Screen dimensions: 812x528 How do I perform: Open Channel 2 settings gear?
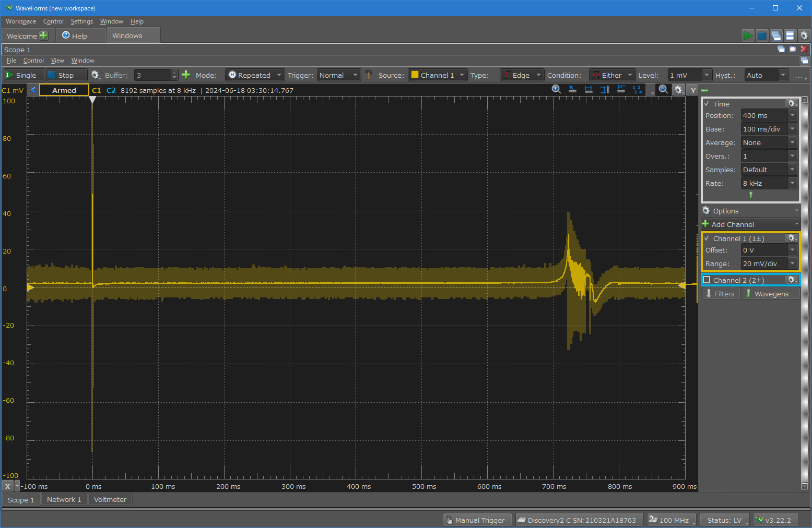(x=792, y=280)
